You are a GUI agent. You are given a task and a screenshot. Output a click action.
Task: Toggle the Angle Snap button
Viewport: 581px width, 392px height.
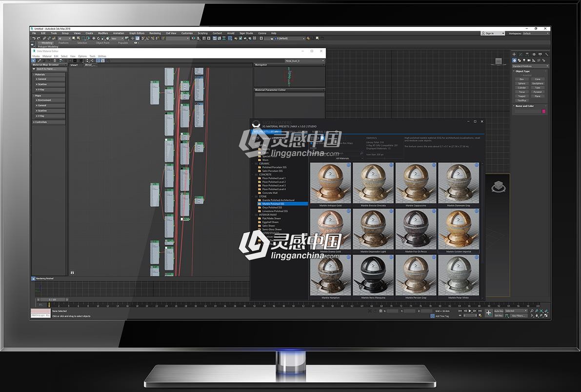147,38
